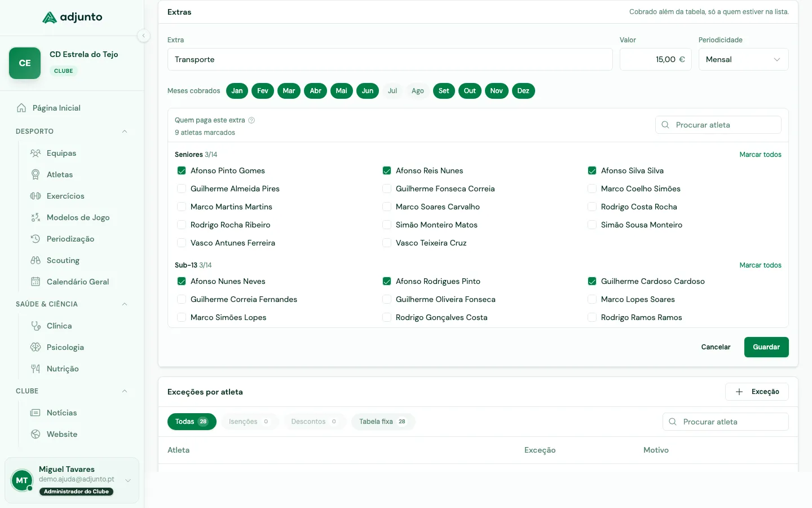
Task: Add a new Exceção
Action: [757, 392]
